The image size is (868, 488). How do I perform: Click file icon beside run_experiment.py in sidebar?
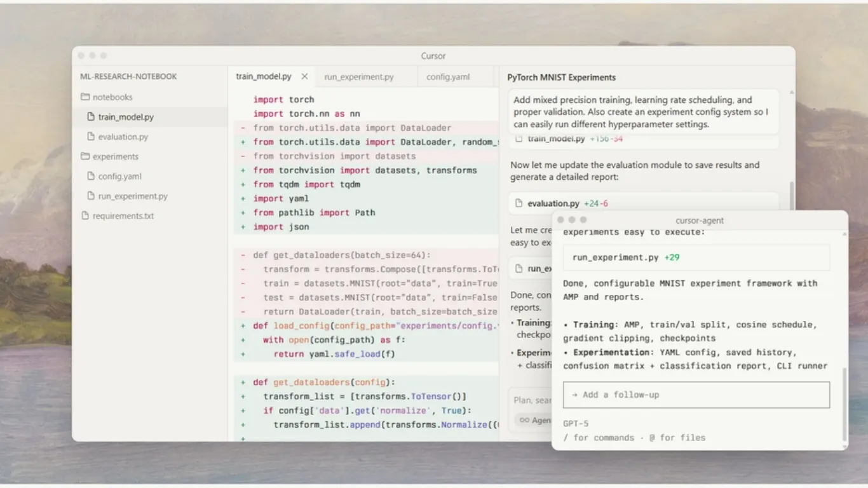pyautogui.click(x=91, y=196)
